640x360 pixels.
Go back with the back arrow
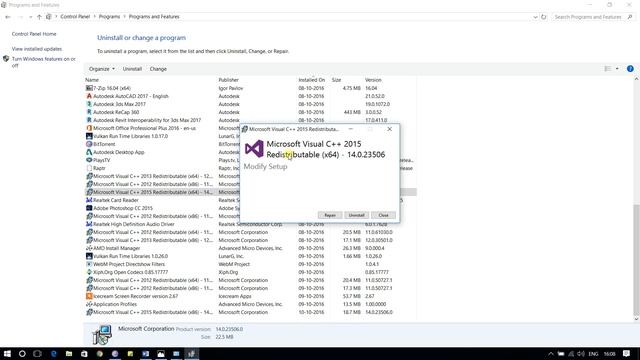pyautogui.click(x=8, y=17)
